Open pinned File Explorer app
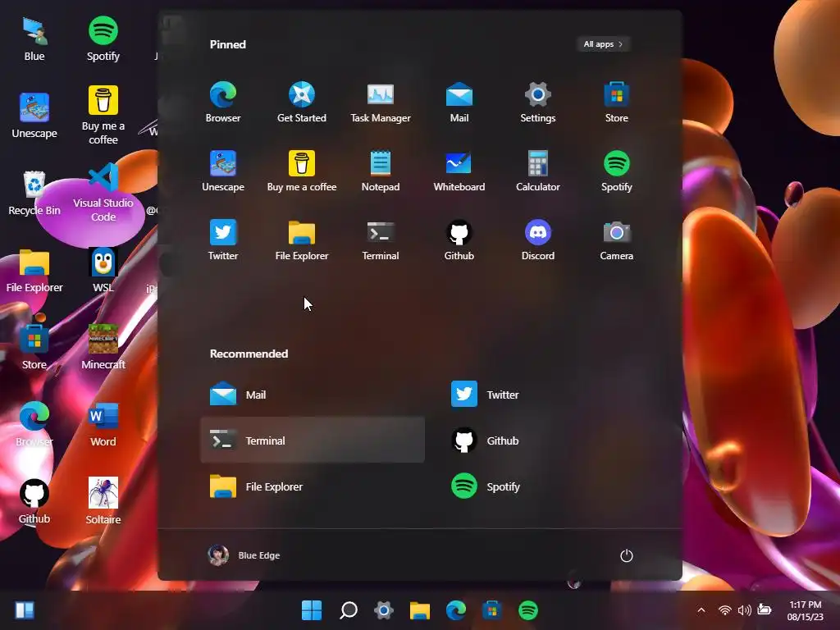Viewport: 840px width, 630px height. 302,240
